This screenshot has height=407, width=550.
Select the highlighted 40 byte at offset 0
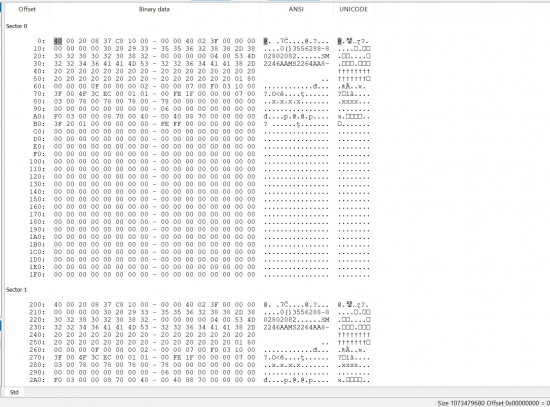58,41
